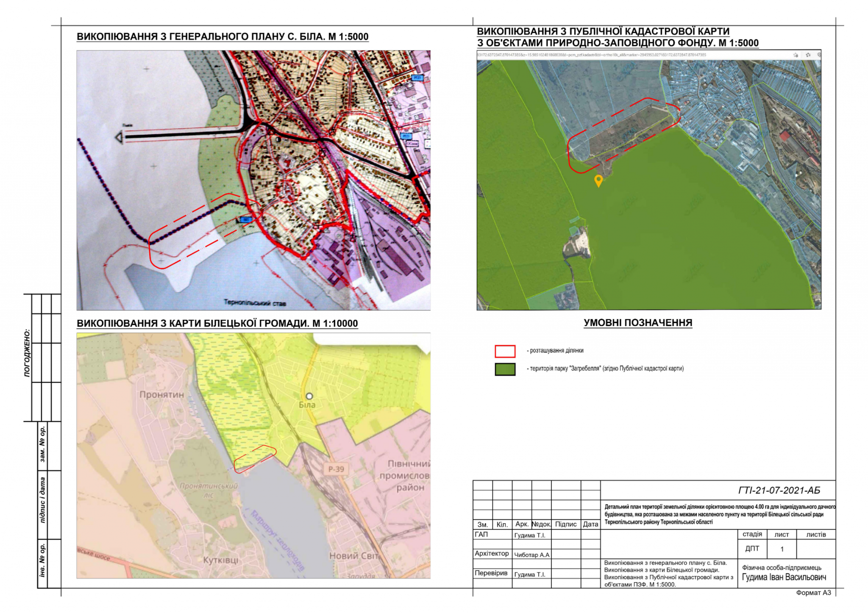Click the Р-39 road label badge
This screenshot has width=868, height=613.
[x=336, y=469]
